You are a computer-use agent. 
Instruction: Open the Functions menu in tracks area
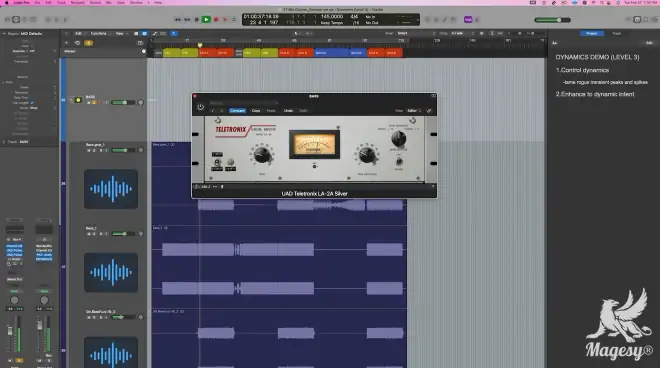(99, 33)
